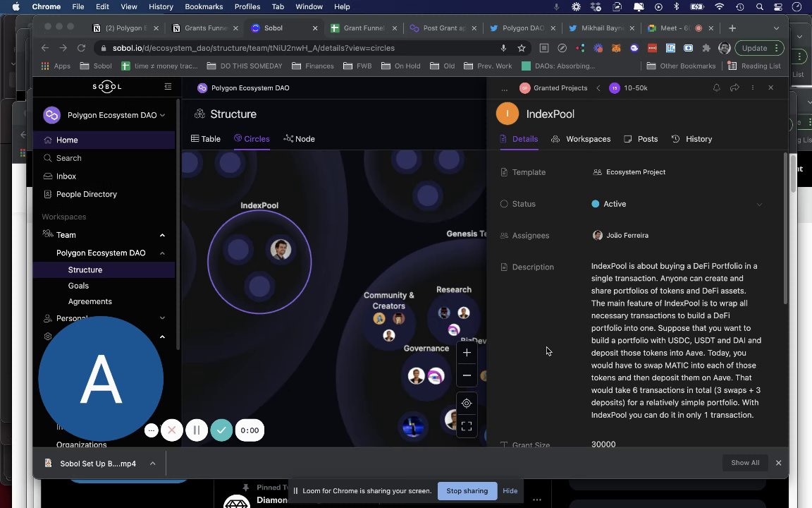
Task: Select Goals in the sidebar
Action: [x=78, y=286]
